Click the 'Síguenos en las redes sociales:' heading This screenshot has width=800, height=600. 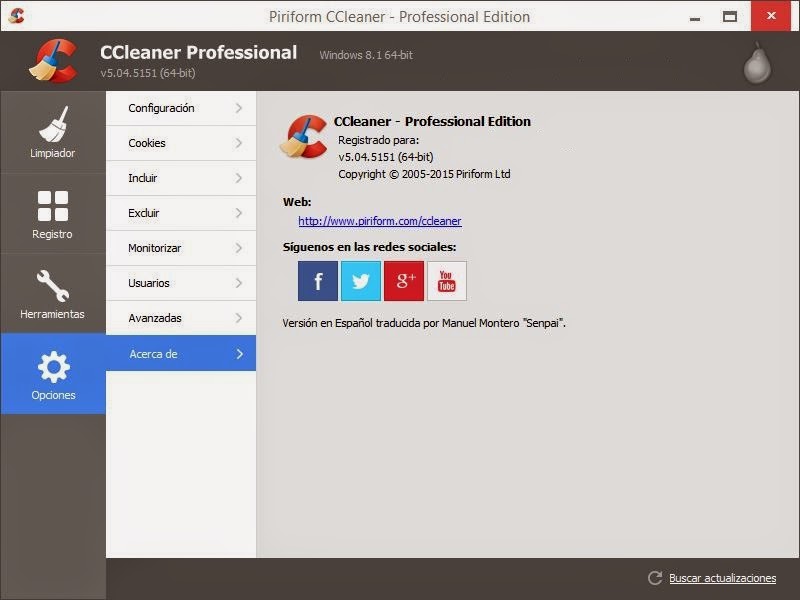pos(369,247)
